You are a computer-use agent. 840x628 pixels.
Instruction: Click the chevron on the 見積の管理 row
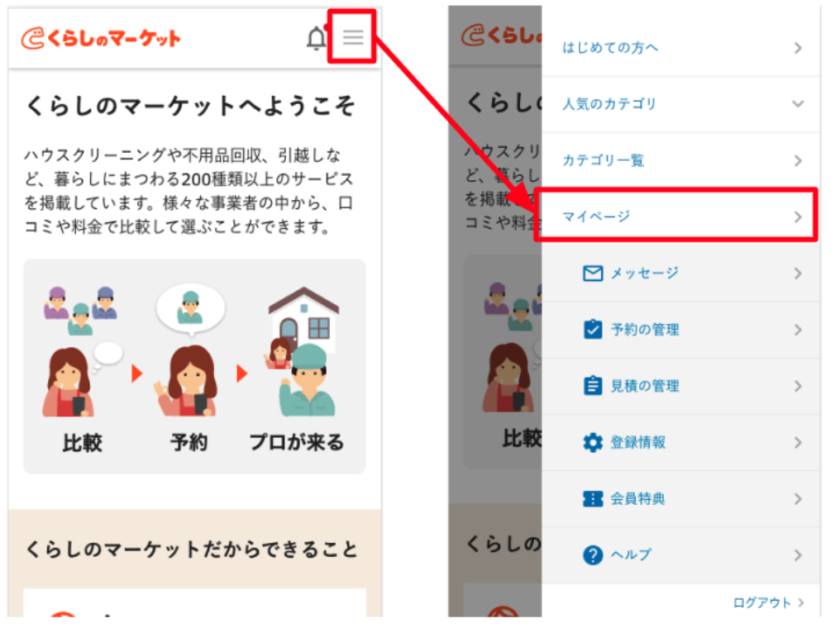pos(798,386)
